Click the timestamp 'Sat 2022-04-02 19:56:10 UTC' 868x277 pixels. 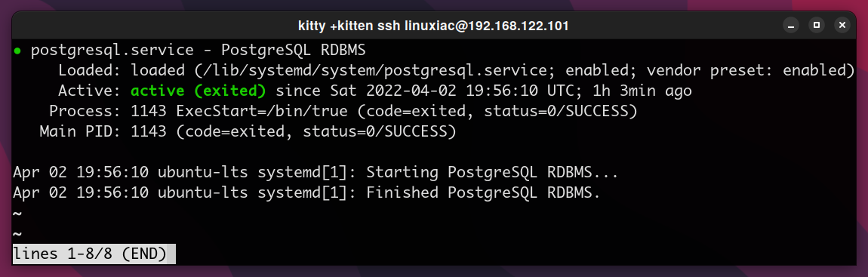(451, 91)
